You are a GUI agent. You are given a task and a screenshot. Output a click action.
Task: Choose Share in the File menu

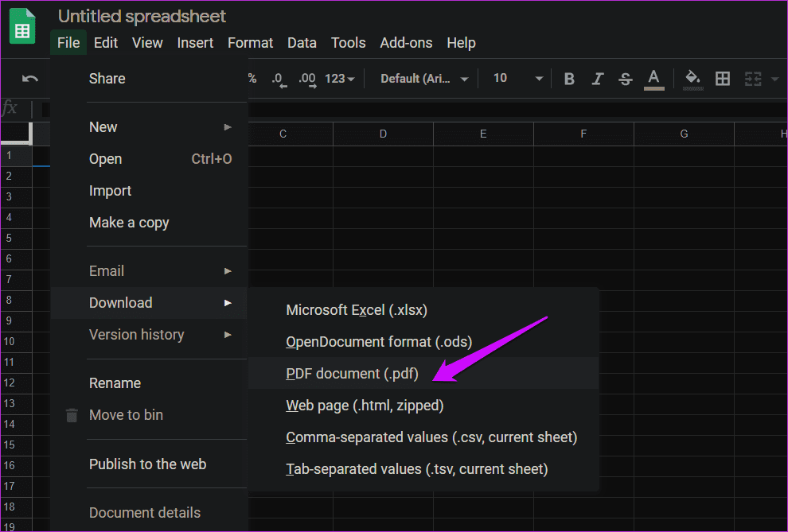(x=149, y=79)
